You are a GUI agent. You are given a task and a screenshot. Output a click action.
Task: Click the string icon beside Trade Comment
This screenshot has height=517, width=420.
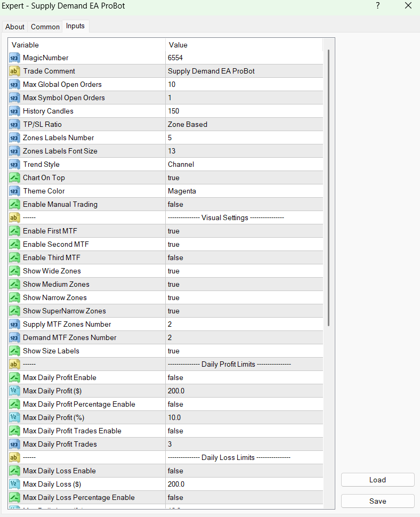pos(14,71)
